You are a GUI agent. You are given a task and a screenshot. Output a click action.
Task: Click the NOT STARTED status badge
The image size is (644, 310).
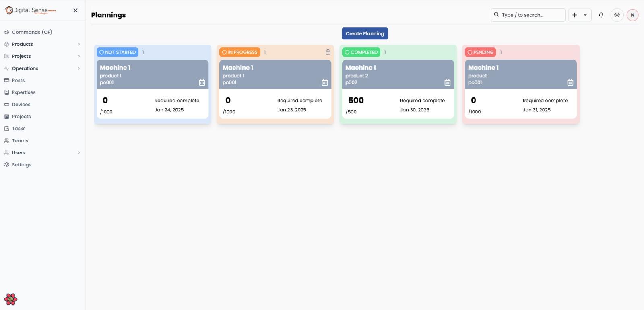point(118,52)
